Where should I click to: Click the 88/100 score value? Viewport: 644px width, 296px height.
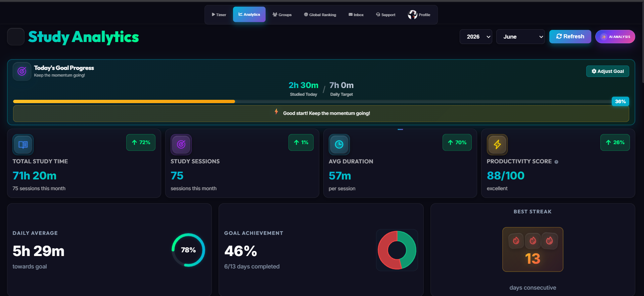coord(506,176)
